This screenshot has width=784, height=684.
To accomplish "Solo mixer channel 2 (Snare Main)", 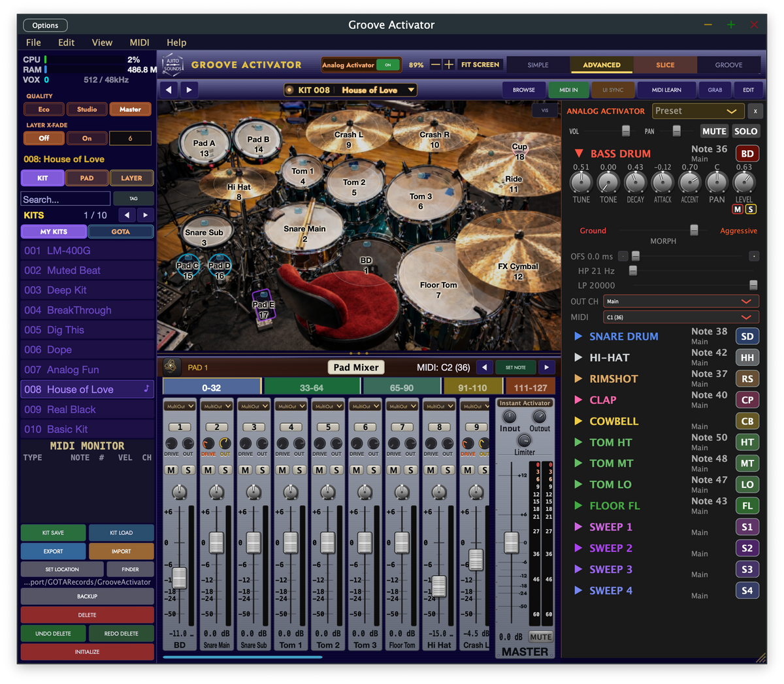I will click(225, 470).
